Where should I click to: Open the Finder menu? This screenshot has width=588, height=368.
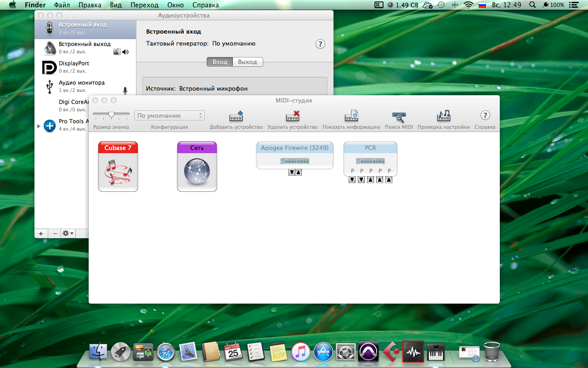pos(35,5)
